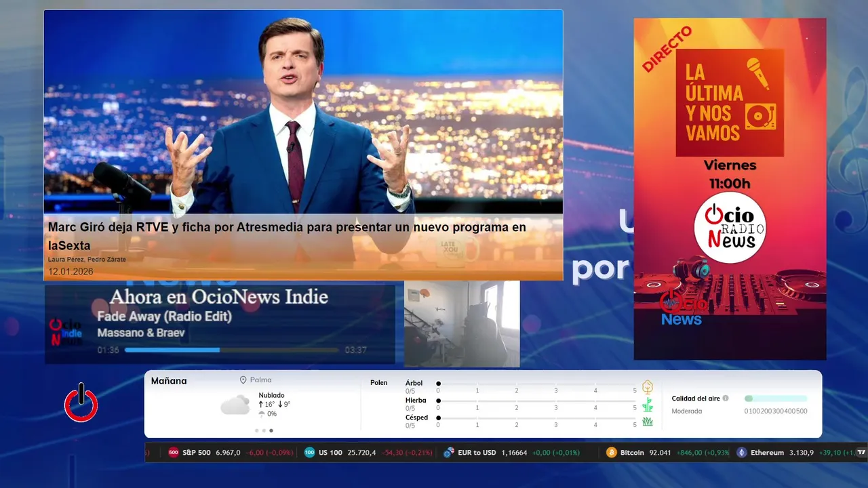Click the Mañana forecast heading
The width and height of the screenshot is (868, 488).
click(169, 381)
